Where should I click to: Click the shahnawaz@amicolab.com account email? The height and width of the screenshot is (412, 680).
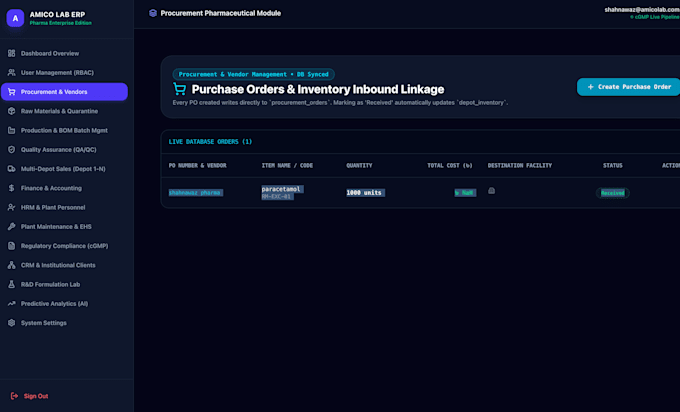point(642,10)
